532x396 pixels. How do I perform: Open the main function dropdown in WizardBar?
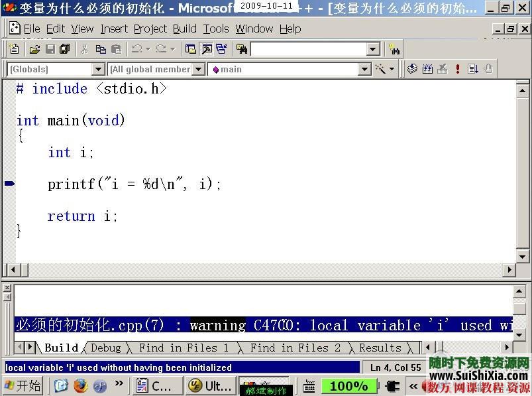365,69
